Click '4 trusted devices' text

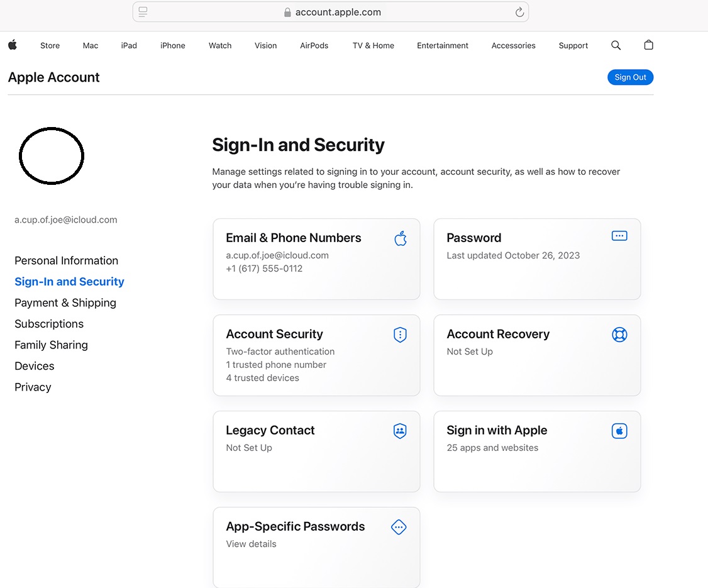pos(262,378)
